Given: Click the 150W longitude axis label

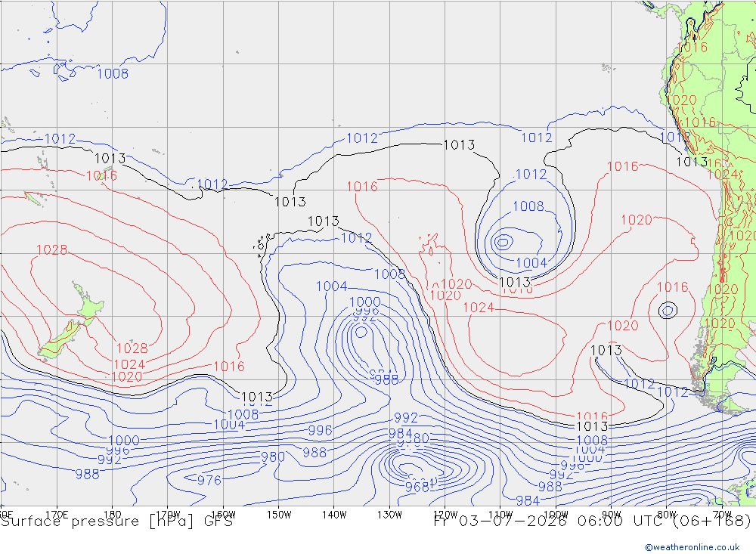Looking at the screenshot, I should coord(279,515).
